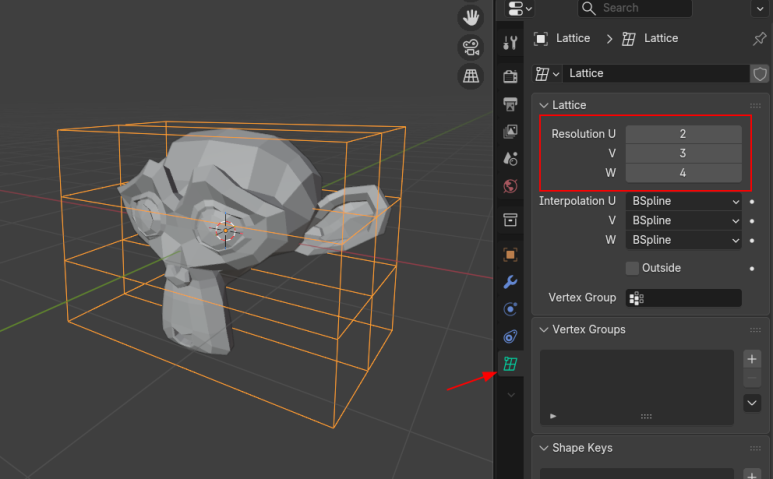Open the World properties tab
773x479 pixels.
510,186
